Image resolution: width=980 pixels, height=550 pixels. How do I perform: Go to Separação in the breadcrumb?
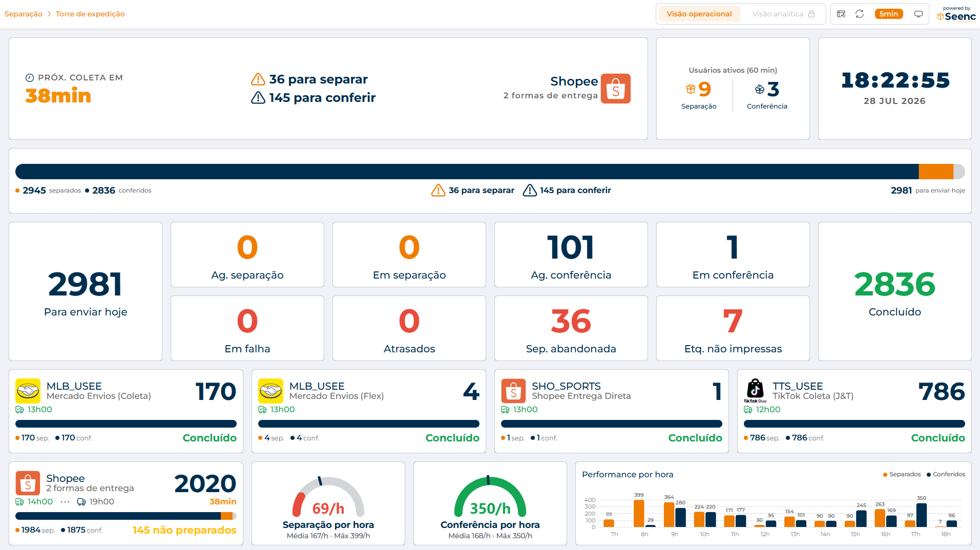(x=24, y=14)
